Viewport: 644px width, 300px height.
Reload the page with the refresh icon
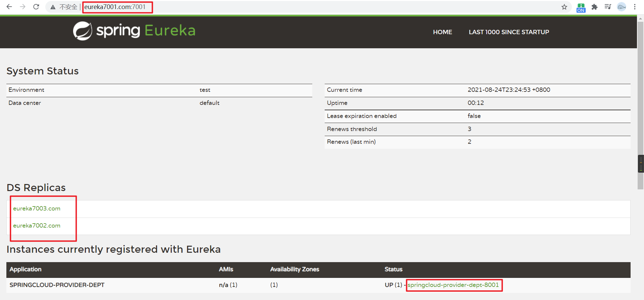(36, 7)
